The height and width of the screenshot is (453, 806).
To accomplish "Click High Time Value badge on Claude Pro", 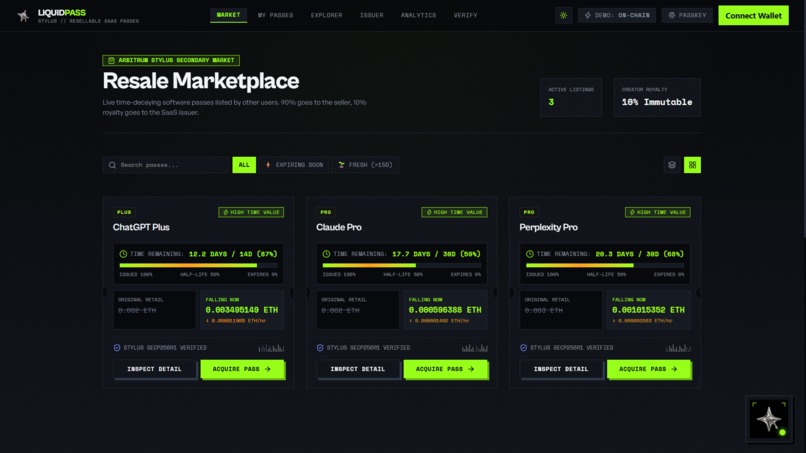I will (454, 212).
